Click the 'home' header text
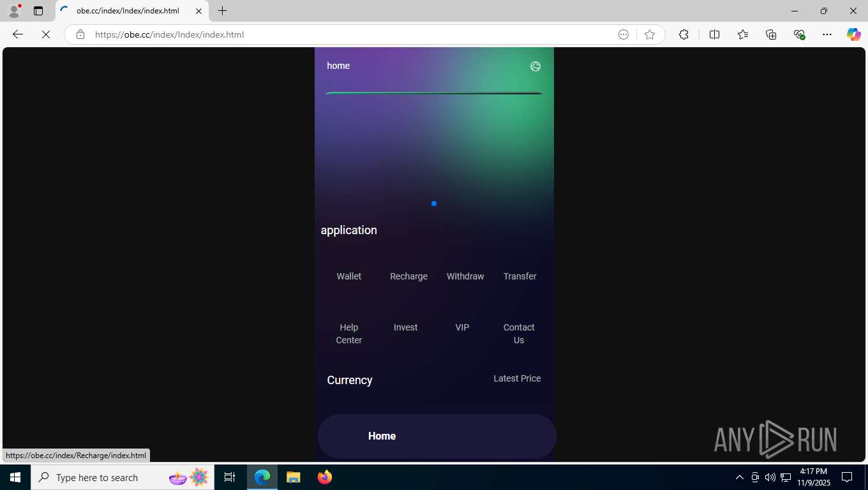This screenshot has width=868, height=490. [x=338, y=66]
